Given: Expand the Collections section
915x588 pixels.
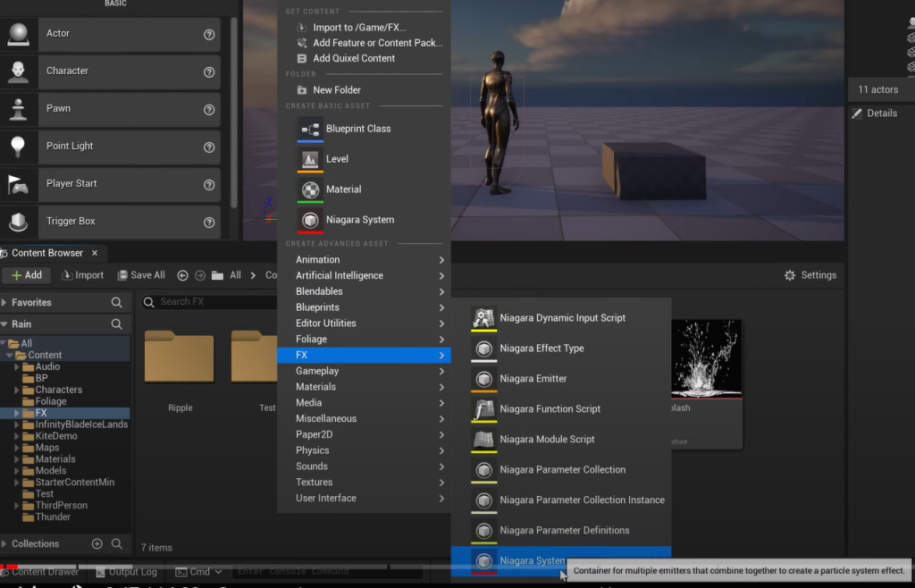Looking at the screenshot, I should (4, 543).
